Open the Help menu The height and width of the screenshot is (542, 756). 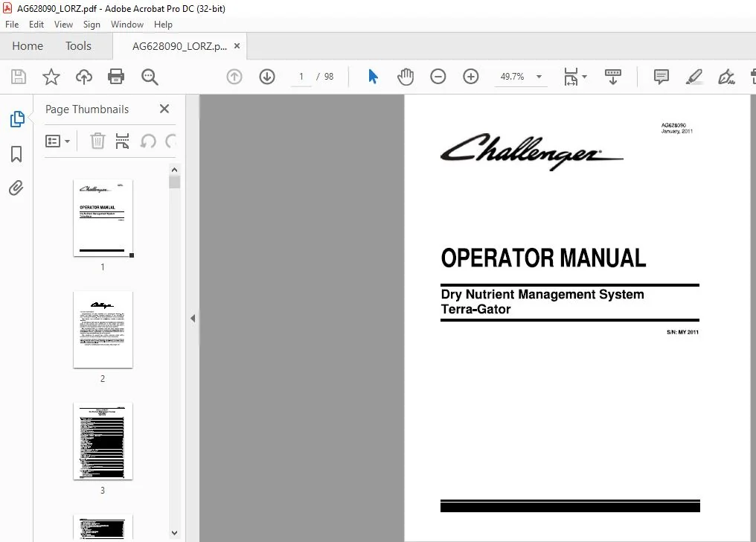(x=163, y=25)
